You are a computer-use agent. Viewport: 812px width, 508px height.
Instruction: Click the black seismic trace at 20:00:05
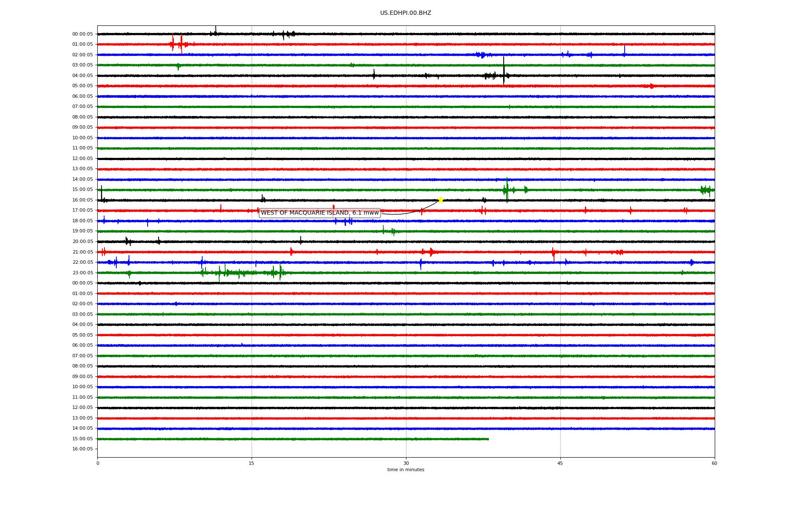(x=406, y=242)
